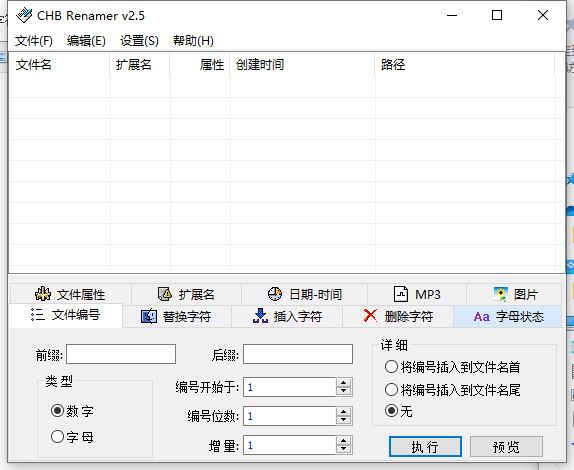Focus the 前缀 text field

tap(121, 354)
